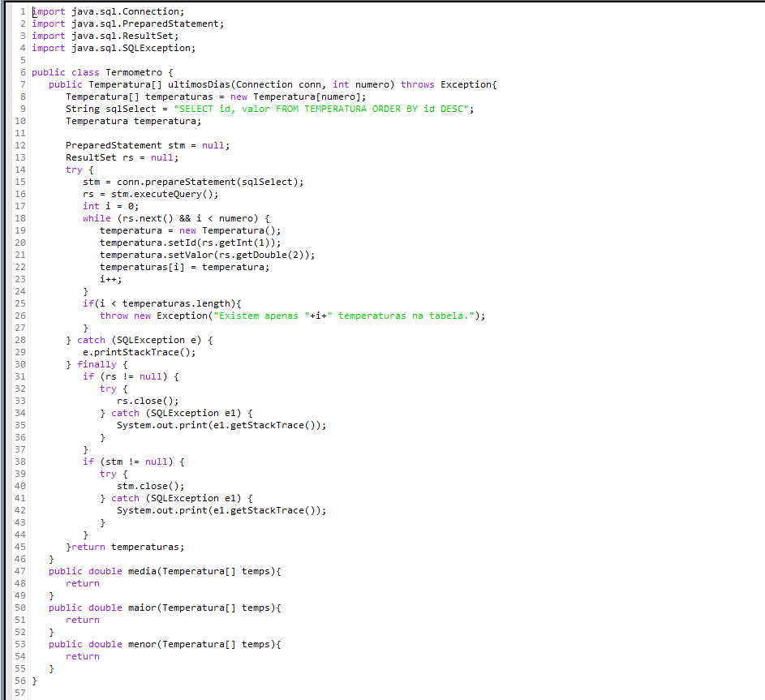Click 'e.printStackTrace();' line
Image resolution: width=765 pixels, height=700 pixels.
[139, 352]
